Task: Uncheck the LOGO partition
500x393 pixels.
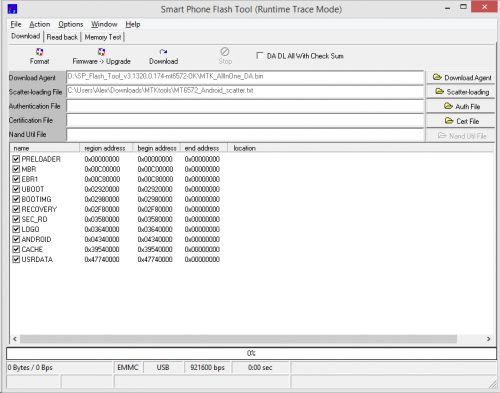Action: [16, 229]
